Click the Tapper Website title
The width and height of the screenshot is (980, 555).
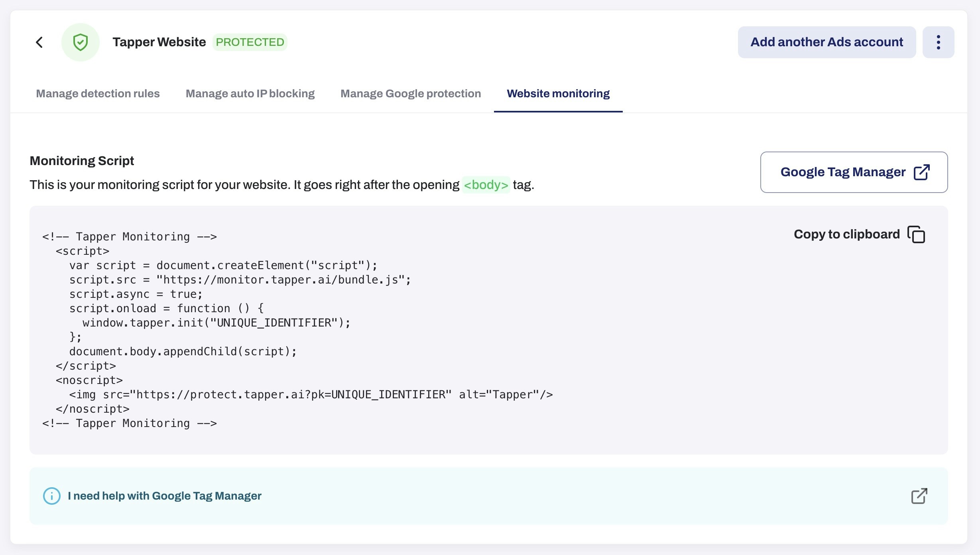click(x=159, y=42)
